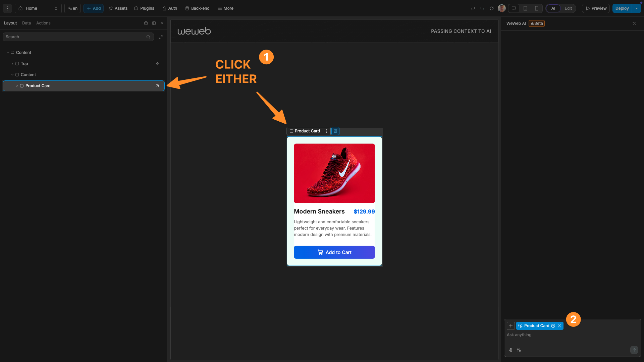Click Product Card options three-dot icon
644x362 pixels.
click(327, 131)
